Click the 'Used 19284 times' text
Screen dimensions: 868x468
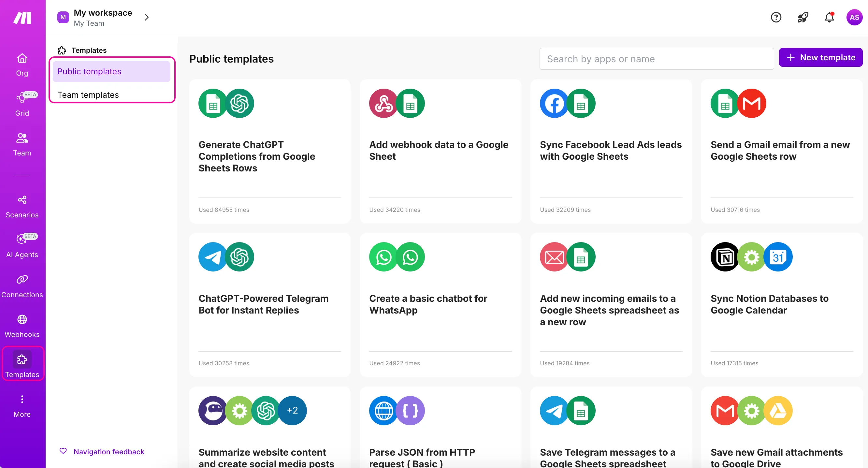pyautogui.click(x=564, y=363)
